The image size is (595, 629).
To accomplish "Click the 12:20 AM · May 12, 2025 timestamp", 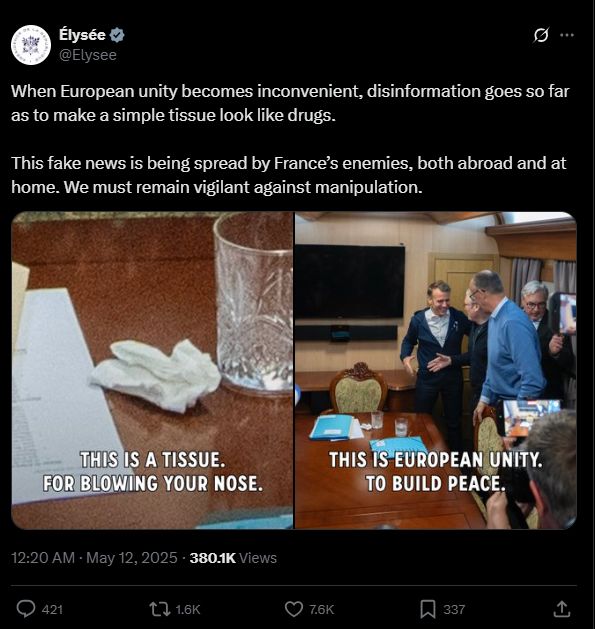I will (x=94, y=558).
